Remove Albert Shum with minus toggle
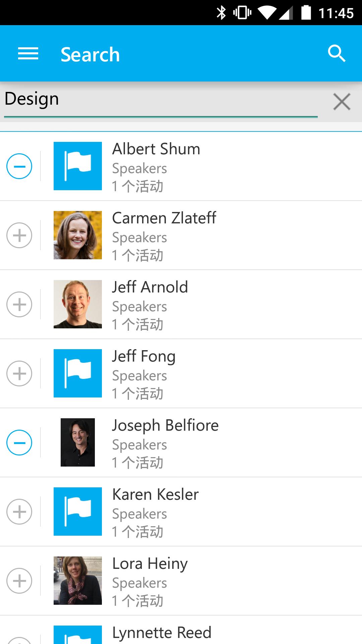 19,166
